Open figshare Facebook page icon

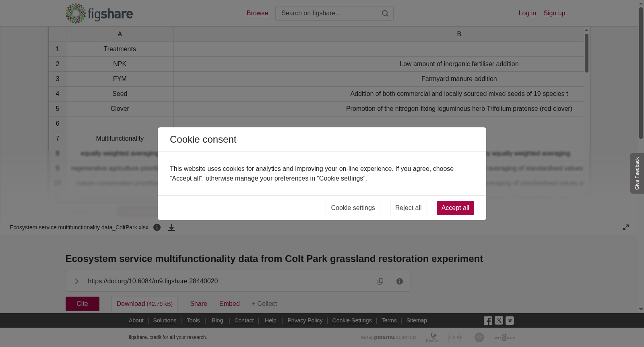pyautogui.click(x=488, y=321)
